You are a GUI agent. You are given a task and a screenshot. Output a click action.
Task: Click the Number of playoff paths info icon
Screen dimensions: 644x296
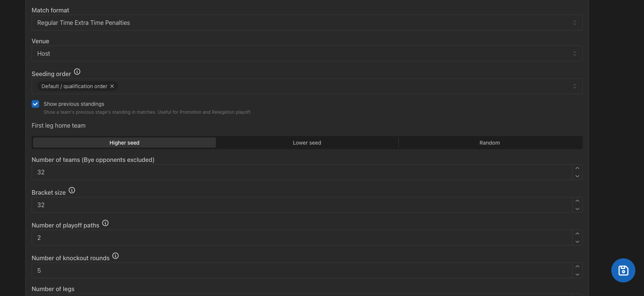click(x=105, y=223)
